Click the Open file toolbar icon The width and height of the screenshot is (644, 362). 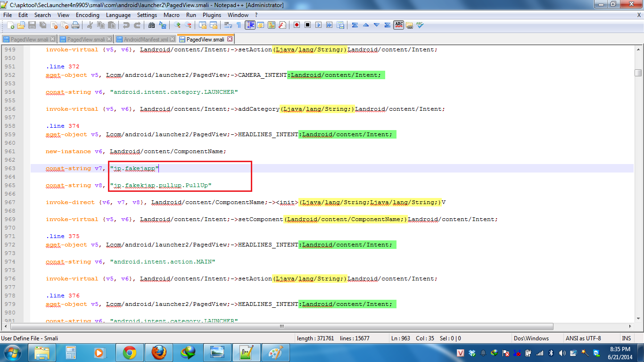(x=21, y=25)
